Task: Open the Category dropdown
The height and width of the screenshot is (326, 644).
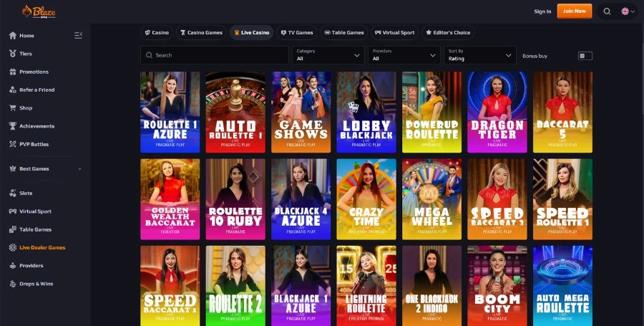Action: click(x=328, y=55)
